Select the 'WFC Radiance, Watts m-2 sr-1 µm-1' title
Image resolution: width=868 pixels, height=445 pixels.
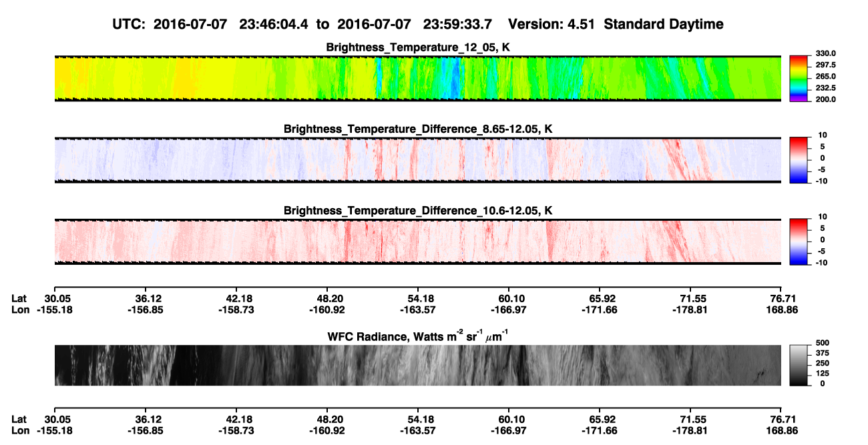click(418, 336)
